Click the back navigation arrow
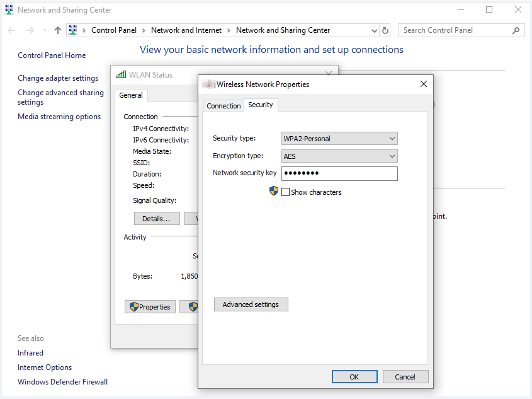This screenshot has width=532, height=399. point(11,30)
